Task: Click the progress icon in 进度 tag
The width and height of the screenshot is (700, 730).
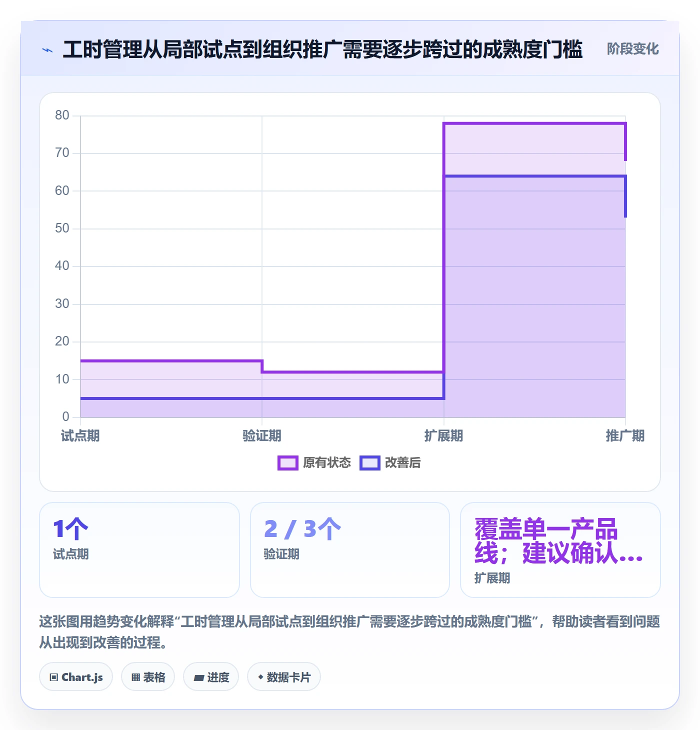Action: click(x=198, y=677)
